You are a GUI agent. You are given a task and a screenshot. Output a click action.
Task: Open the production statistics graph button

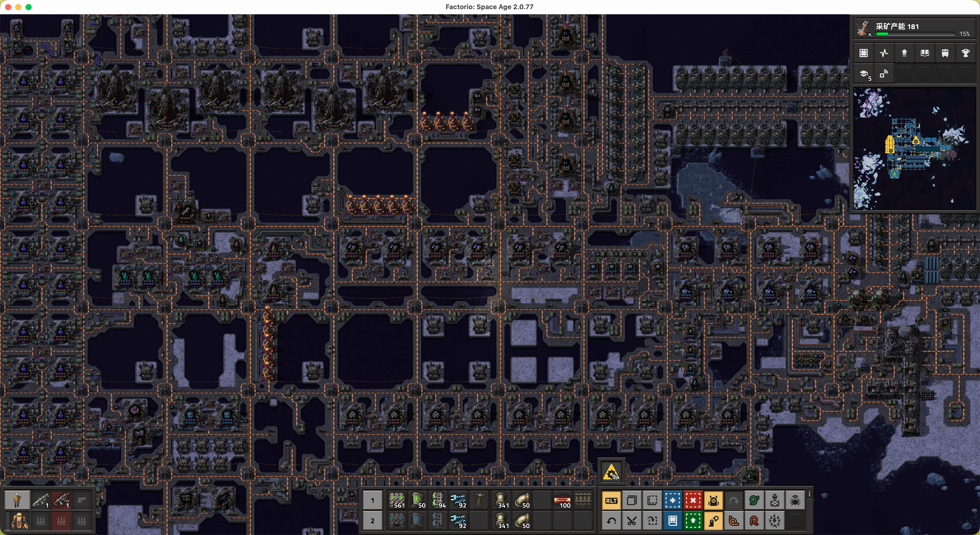pos(884,53)
